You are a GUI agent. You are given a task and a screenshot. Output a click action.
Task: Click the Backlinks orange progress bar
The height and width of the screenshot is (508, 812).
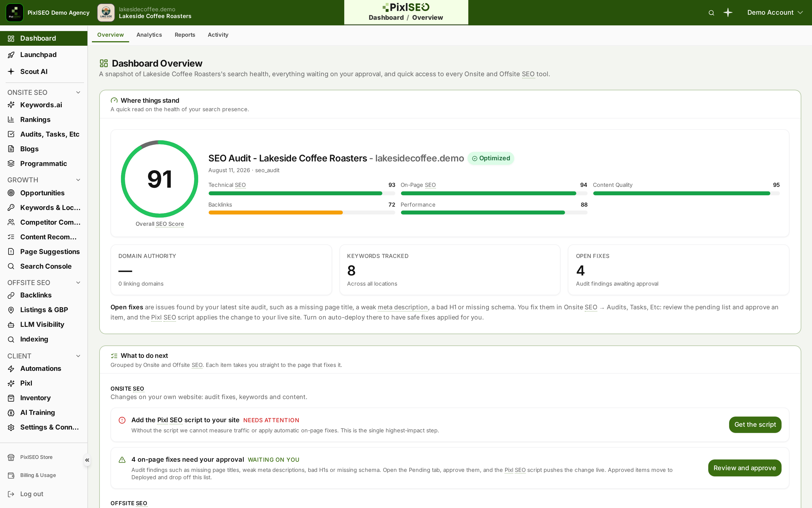pyautogui.click(x=302, y=213)
